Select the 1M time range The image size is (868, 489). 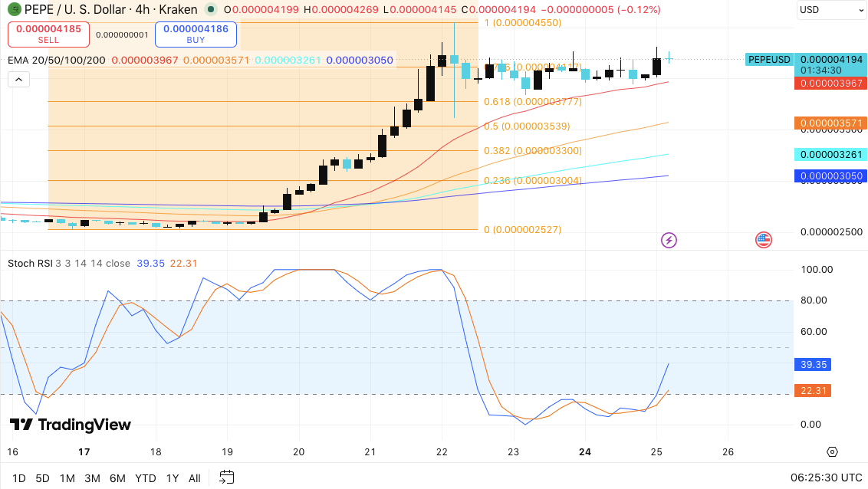click(67, 478)
